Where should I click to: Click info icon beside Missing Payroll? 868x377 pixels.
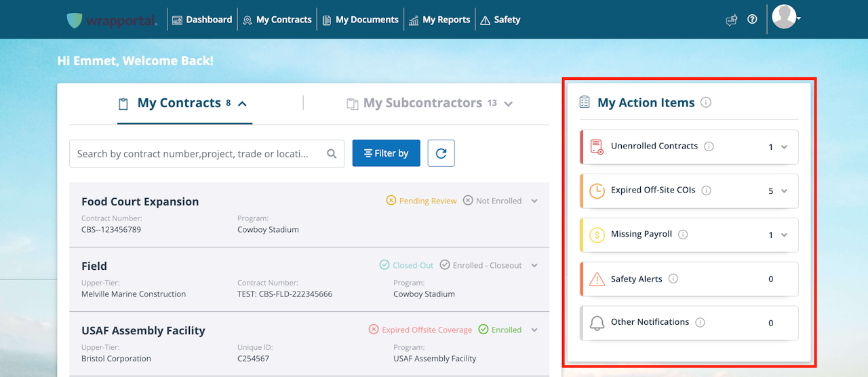683,235
